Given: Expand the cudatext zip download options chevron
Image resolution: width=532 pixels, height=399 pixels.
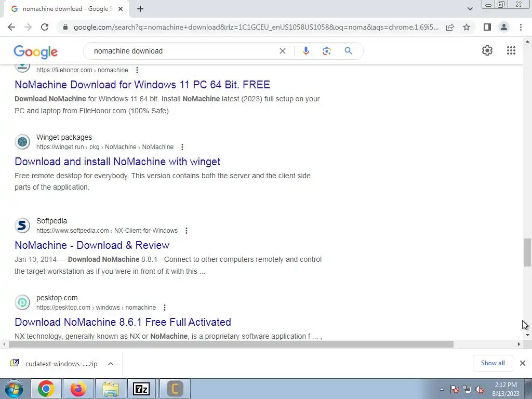Looking at the screenshot, I should pyautogui.click(x=111, y=364).
